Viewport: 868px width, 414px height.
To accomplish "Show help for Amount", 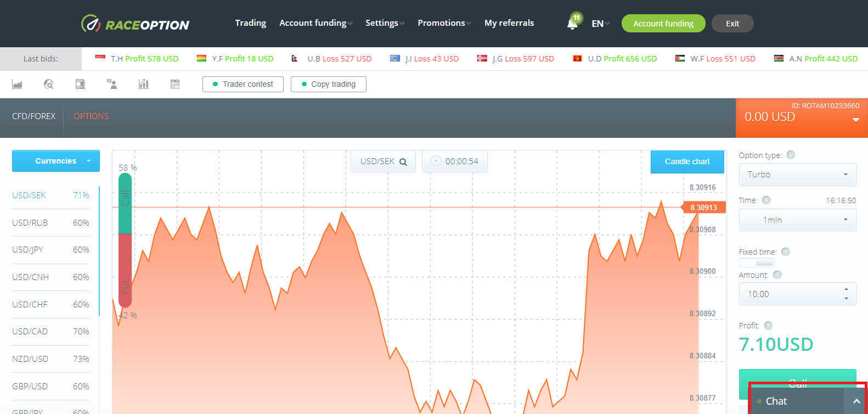I will 777,275.
